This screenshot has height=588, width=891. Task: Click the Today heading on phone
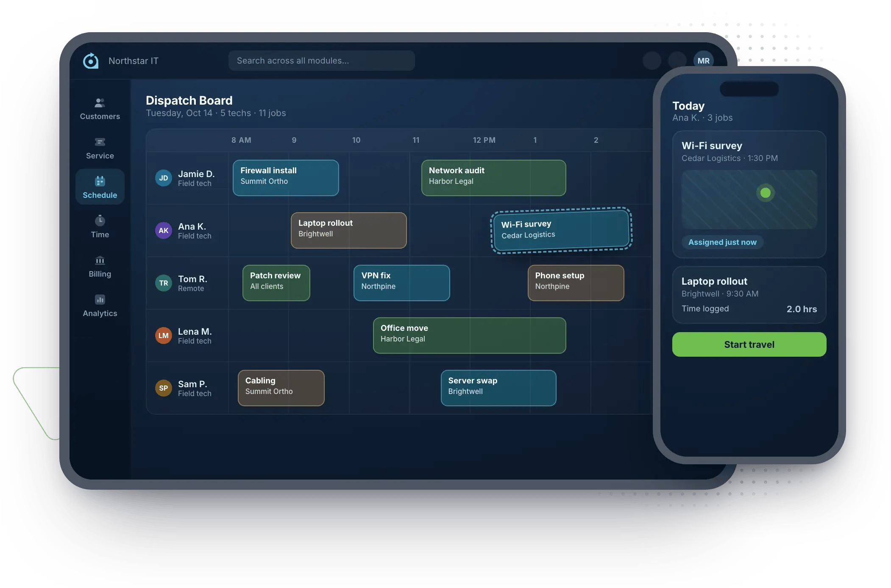coord(688,106)
